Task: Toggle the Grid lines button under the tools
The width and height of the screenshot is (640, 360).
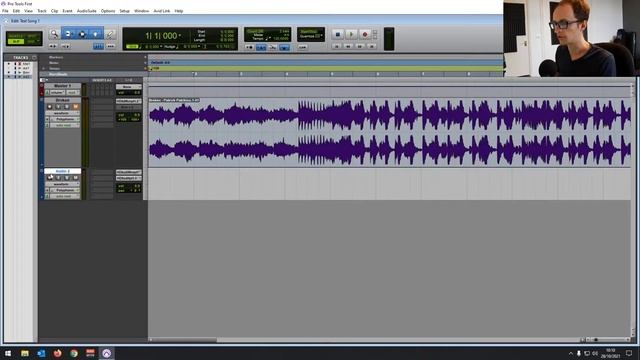Action: click(x=98, y=47)
